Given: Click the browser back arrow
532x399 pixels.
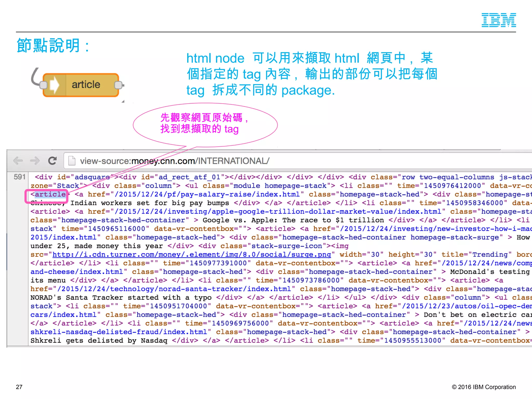Looking at the screenshot, I should [x=18, y=161].
